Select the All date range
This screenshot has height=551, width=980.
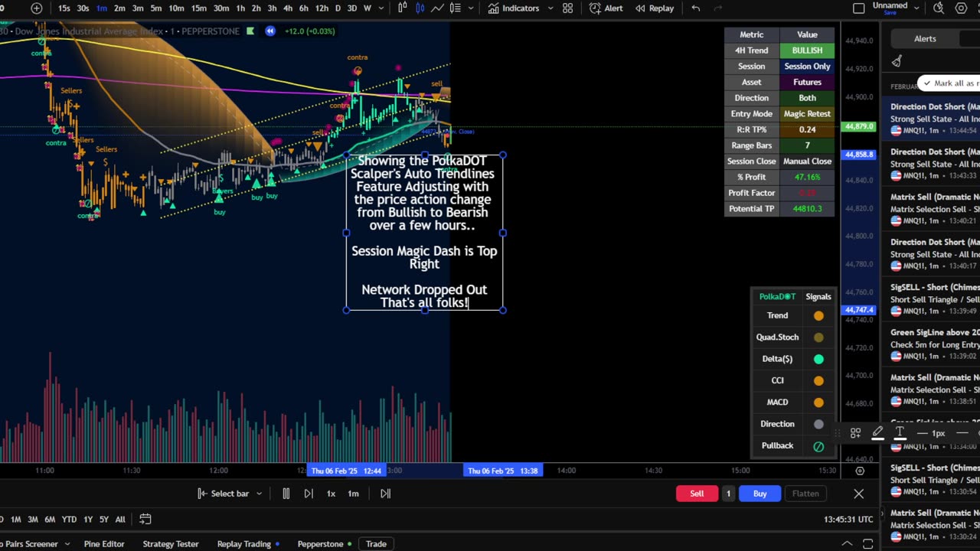coord(120,520)
